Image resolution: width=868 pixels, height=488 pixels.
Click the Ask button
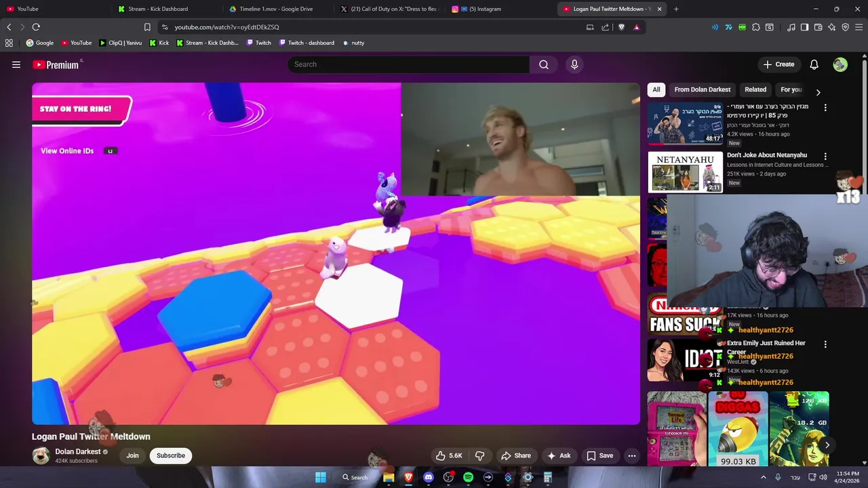pos(559,455)
